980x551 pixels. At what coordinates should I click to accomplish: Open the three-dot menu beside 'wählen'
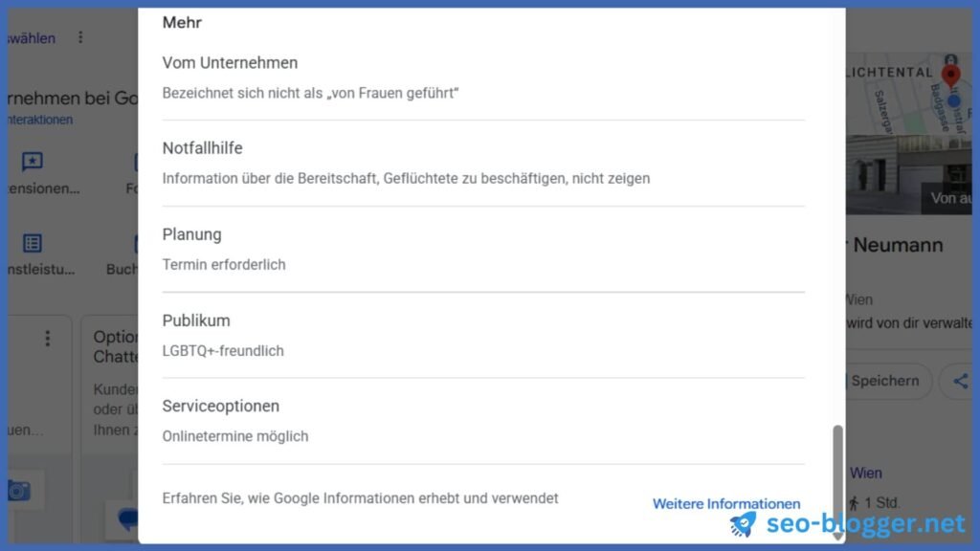tap(80, 37)
